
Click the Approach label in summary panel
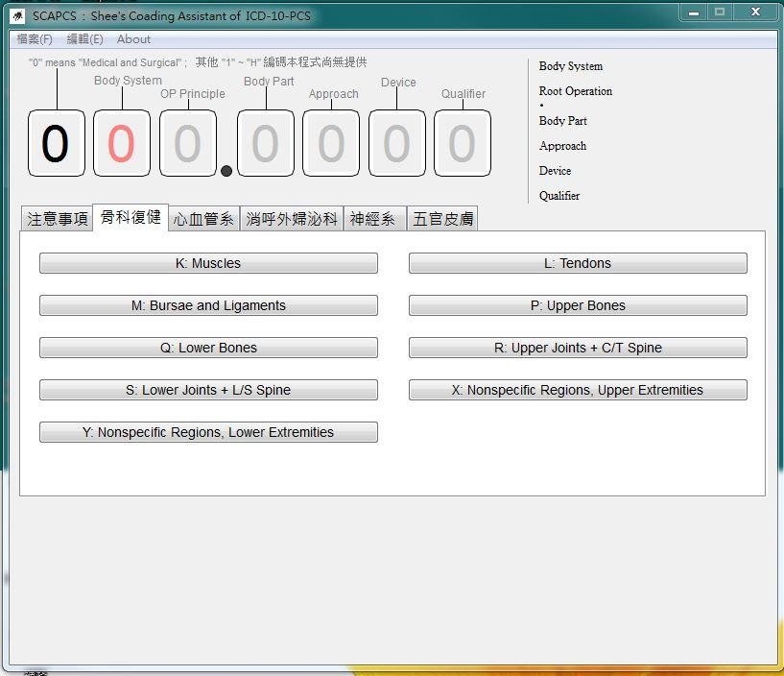[x=562, y=146]
